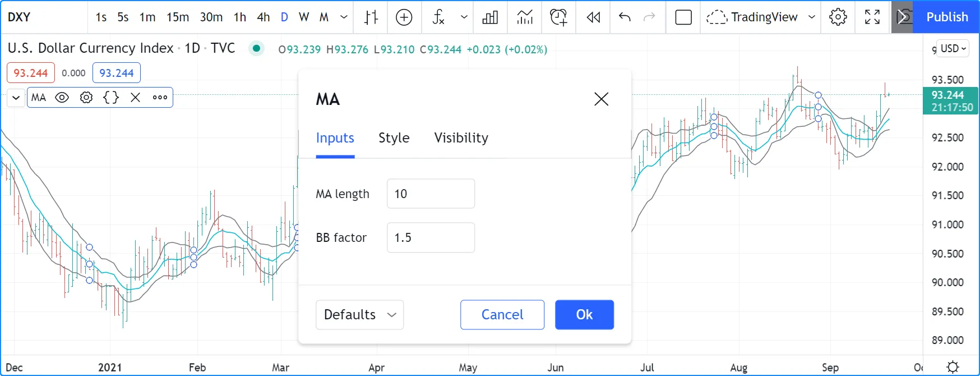Click the MA length input field
The height and width of the screenshot is (376, 980).
click(x=431, y=194)
